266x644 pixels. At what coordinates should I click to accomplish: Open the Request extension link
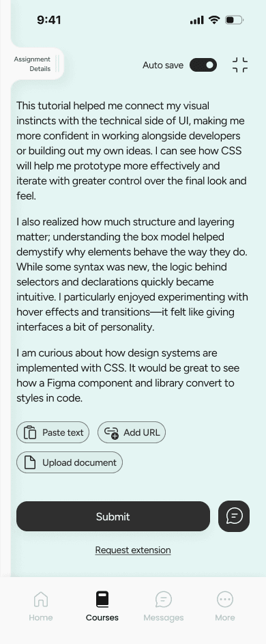coord(133,550)
